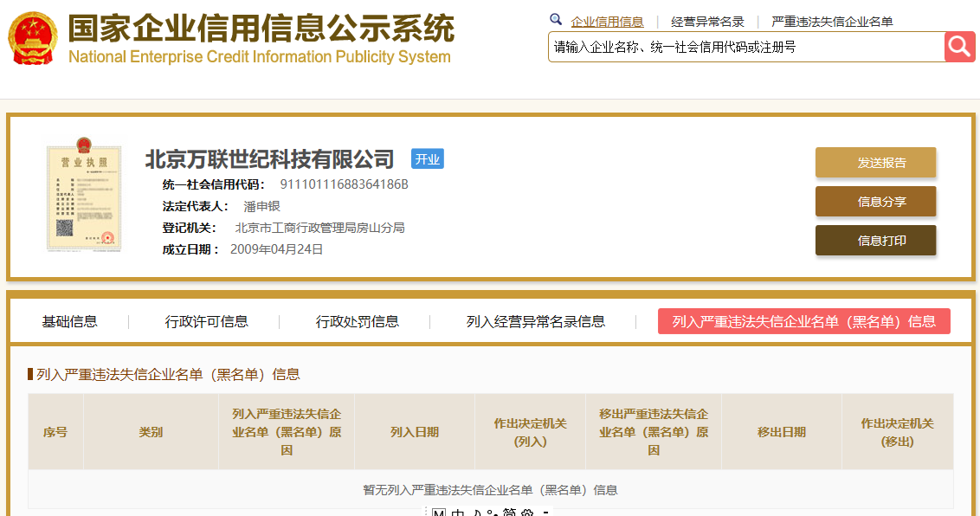Click the 信息打印 button
Viewport: 980px width, 516px height.
(875, 241)
